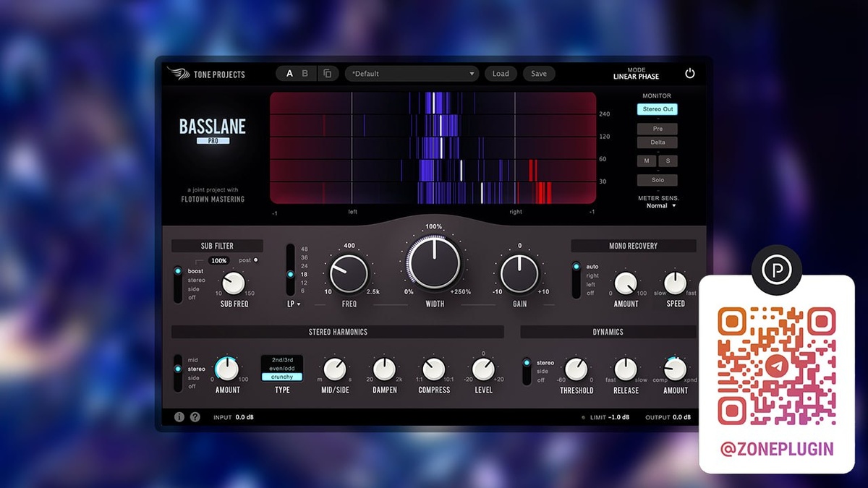Open Meter Sens Normal dropdown
Image resolution: width=868 pixels, height=488 pixels.
click(x=660, y=206)
